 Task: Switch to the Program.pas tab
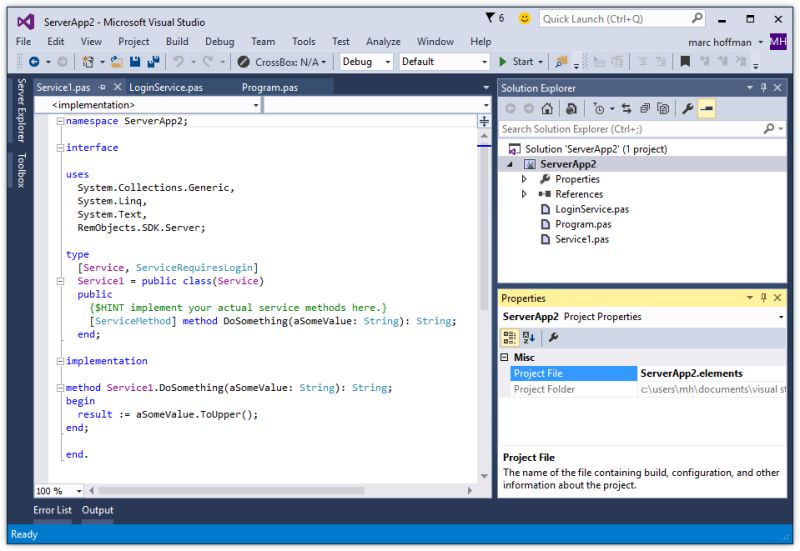click(x=270, y=87)
